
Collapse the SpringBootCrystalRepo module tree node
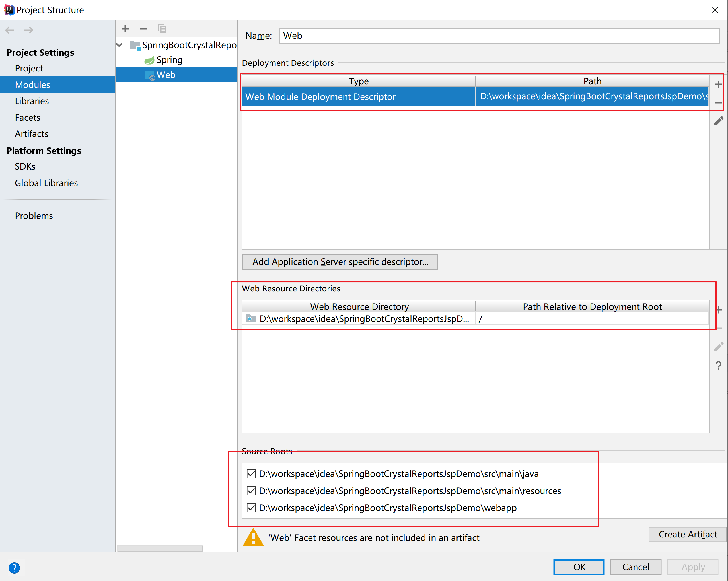tap(119, 45)
